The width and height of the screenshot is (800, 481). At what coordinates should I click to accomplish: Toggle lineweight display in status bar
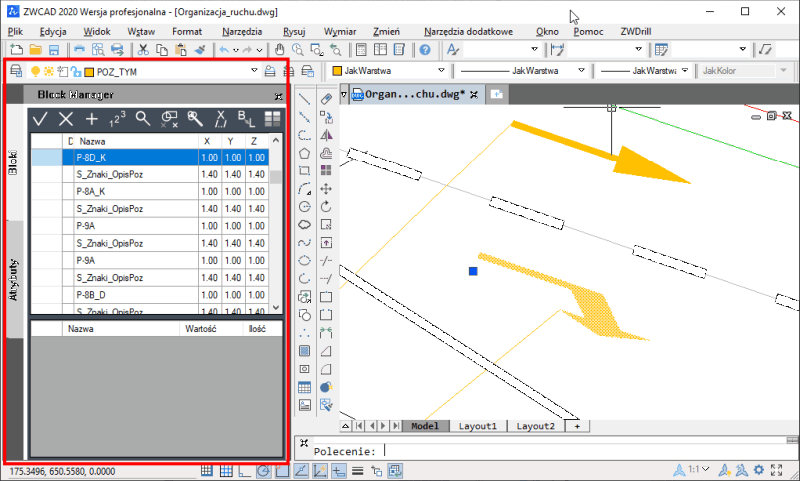[x=358, y=471]
